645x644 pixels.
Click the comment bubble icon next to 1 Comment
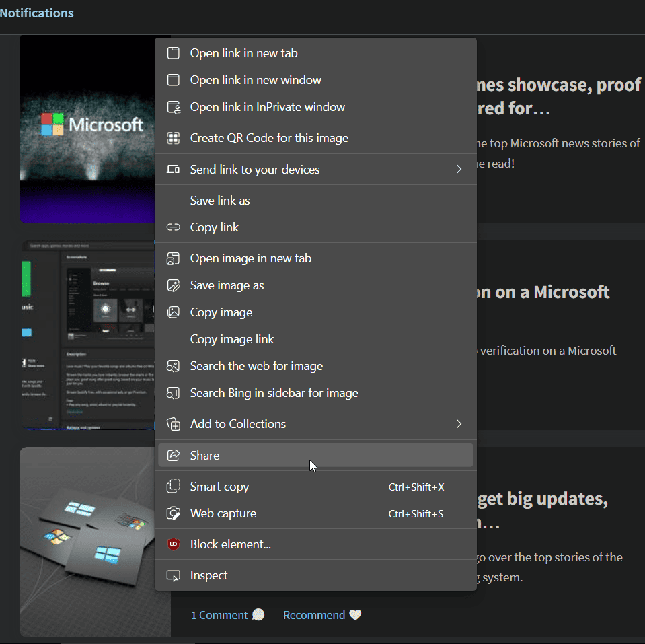(x=258, y=615)
